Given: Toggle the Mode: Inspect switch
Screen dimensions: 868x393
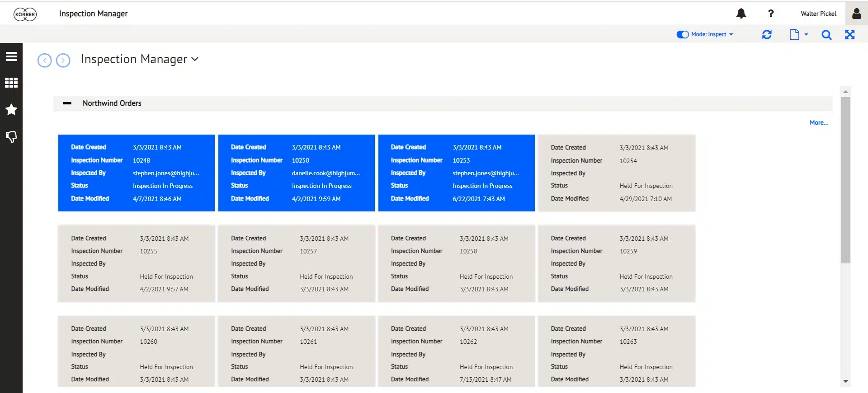Looking at the screenshot, I should [682, 34].
